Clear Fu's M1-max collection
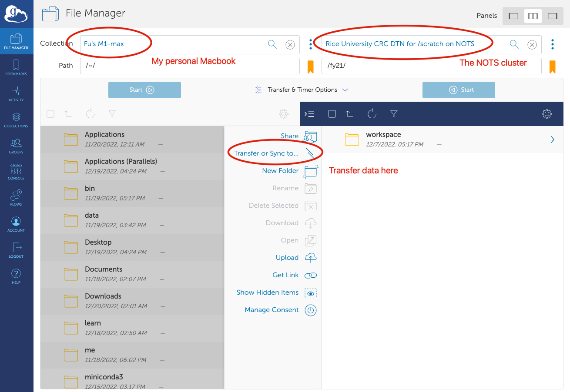This screenshot has height=392, width=570. [x=290, y=44]
